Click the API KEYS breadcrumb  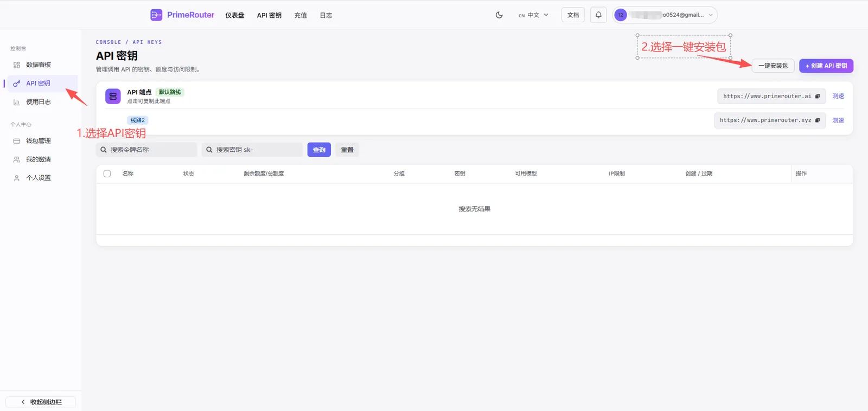coord(147,42)
